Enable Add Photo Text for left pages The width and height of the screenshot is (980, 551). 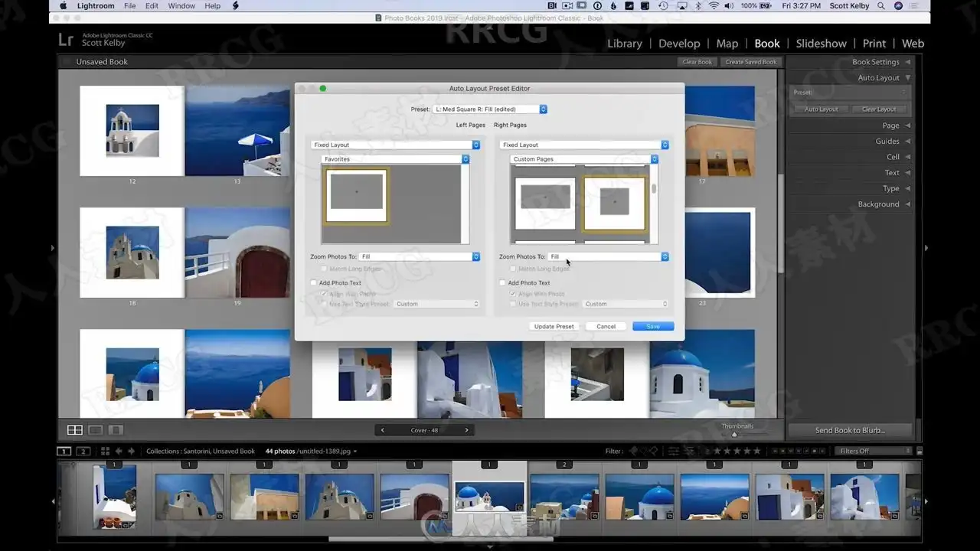(314, 283)
